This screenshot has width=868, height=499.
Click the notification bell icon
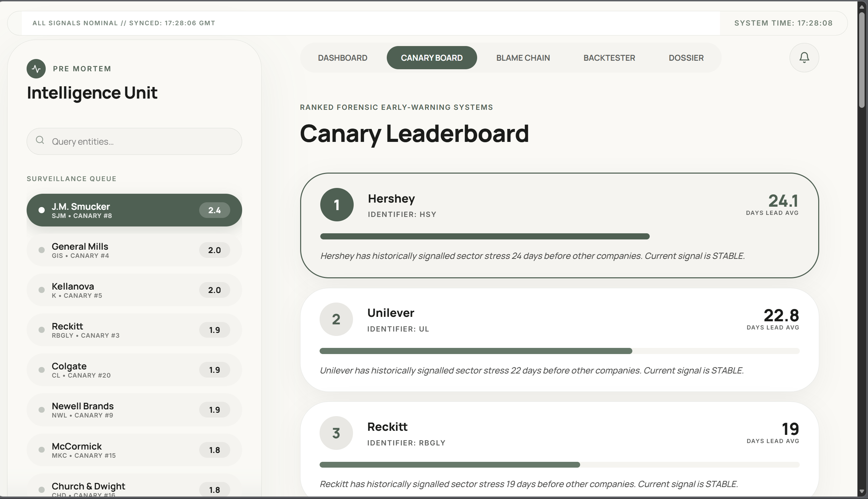click(804, 58)
